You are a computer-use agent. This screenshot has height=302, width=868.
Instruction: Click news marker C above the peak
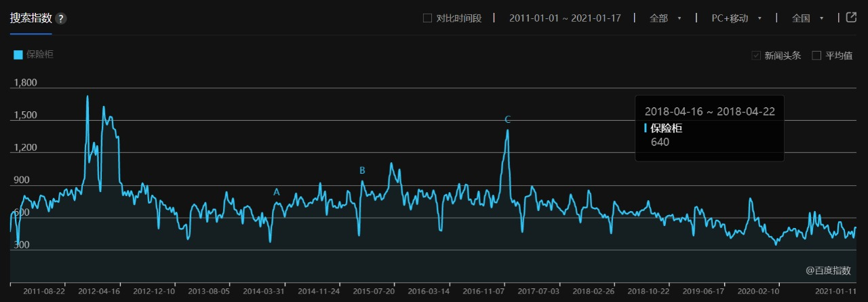(507, 119)
